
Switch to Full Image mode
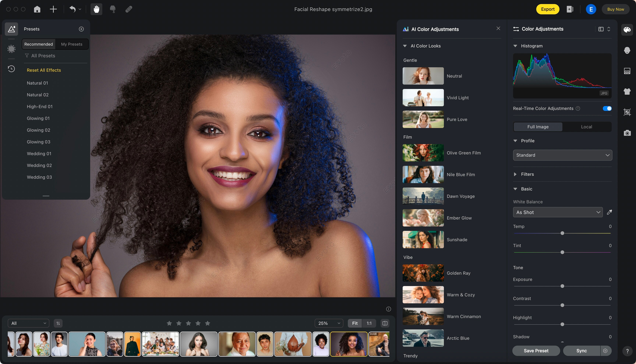(538, 127)
